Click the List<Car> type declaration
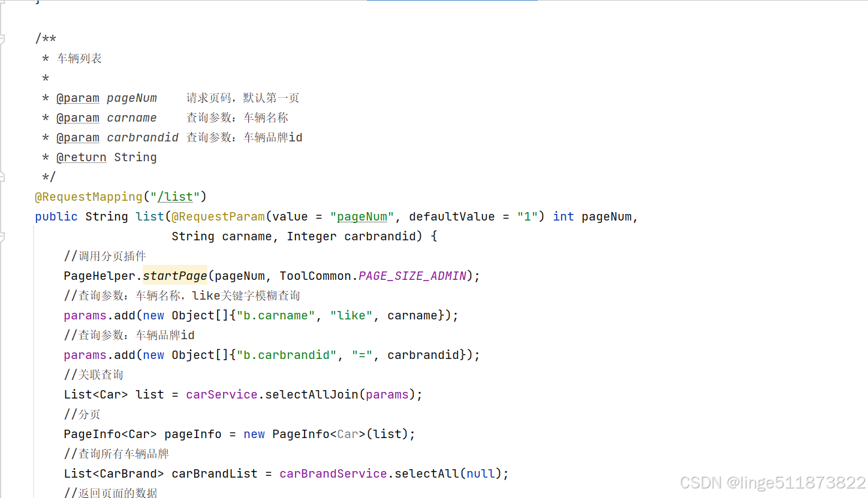868x498 pixels. pos(96,394)
